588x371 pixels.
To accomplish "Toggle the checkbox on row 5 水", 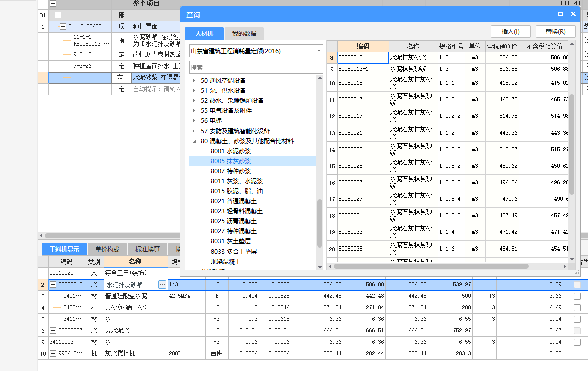I will click(577, 319).
